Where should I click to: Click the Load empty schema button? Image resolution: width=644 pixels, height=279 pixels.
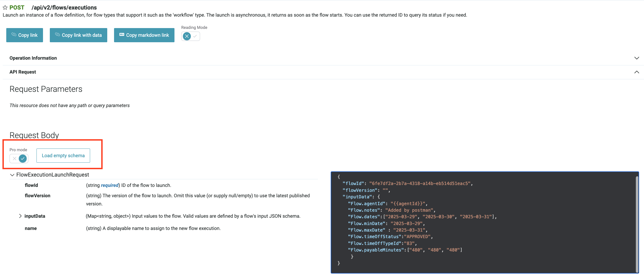click(x=63, y=155)
